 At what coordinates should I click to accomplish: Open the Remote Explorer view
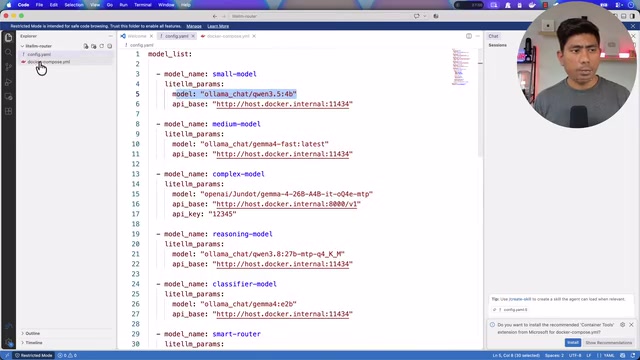(8, 97)
